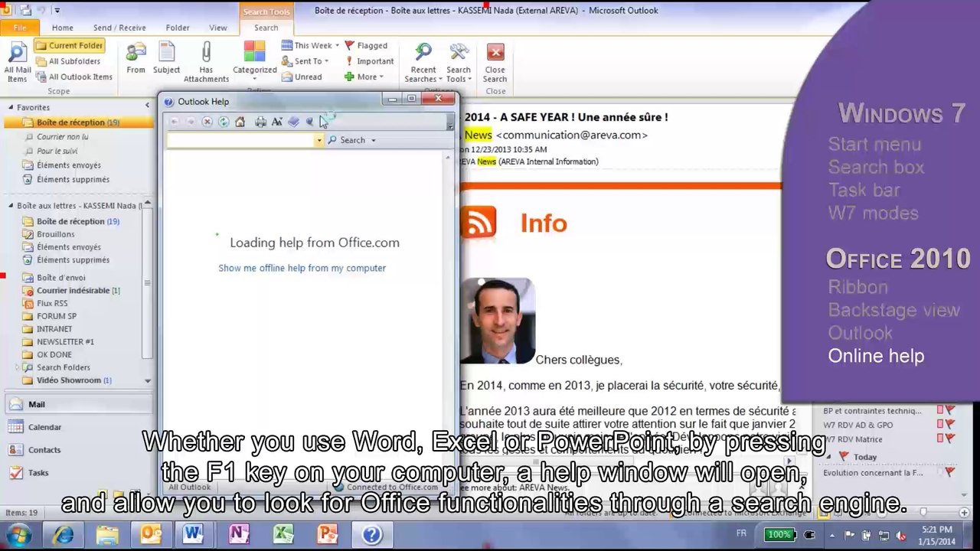Image resolution: width=980 pixels, height=551 pixels.
Task: Open Brouillons folder
Action: coord(56,234)
